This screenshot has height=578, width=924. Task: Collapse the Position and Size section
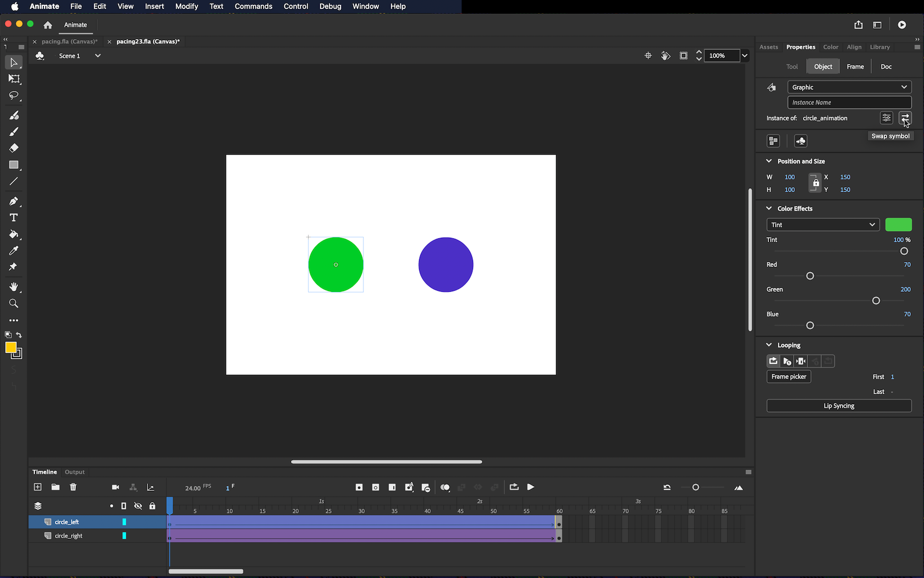[x=769, y=161]
